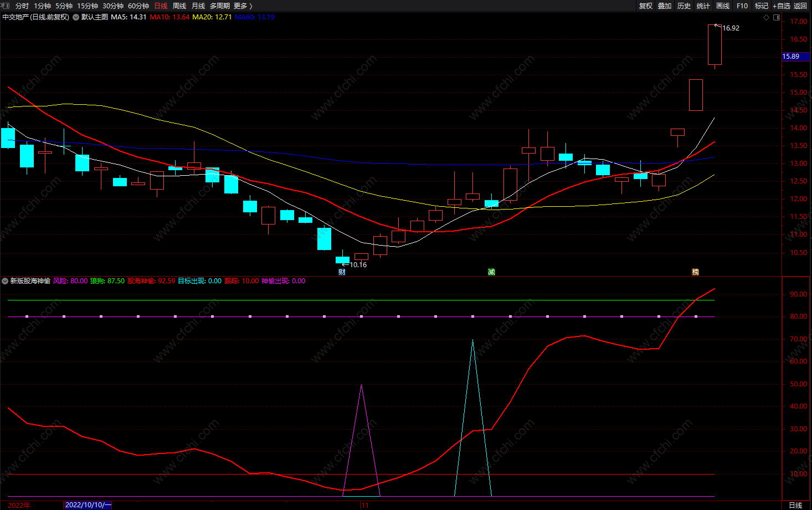Toggle the side panel layout icon
The image size is (812, 510).
tap(777, 17)
